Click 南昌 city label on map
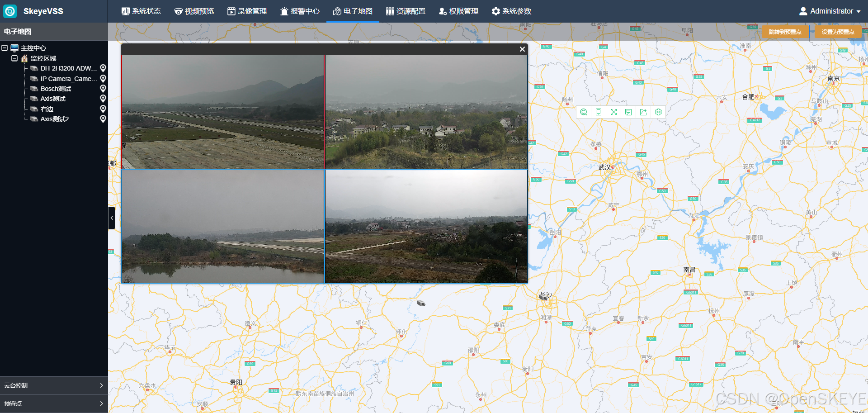This screenshot has height=413, width=868. pyautogui.click(x=689, y=270)
